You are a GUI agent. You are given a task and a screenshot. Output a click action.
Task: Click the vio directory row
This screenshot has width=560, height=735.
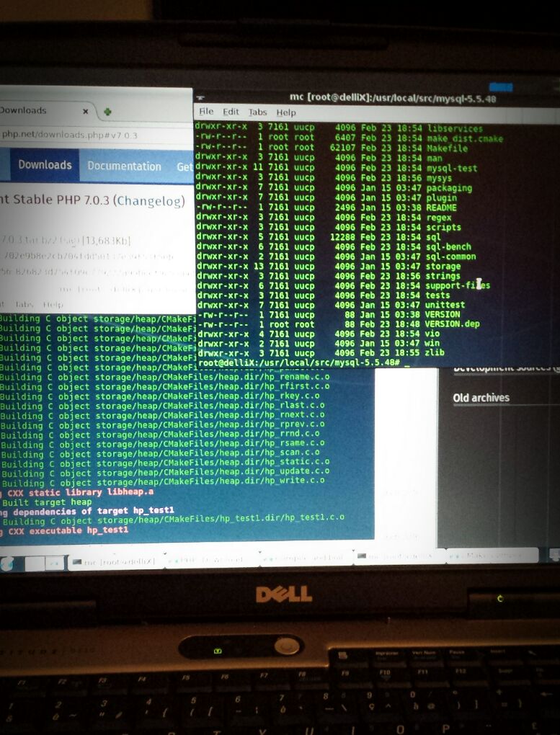318,334
